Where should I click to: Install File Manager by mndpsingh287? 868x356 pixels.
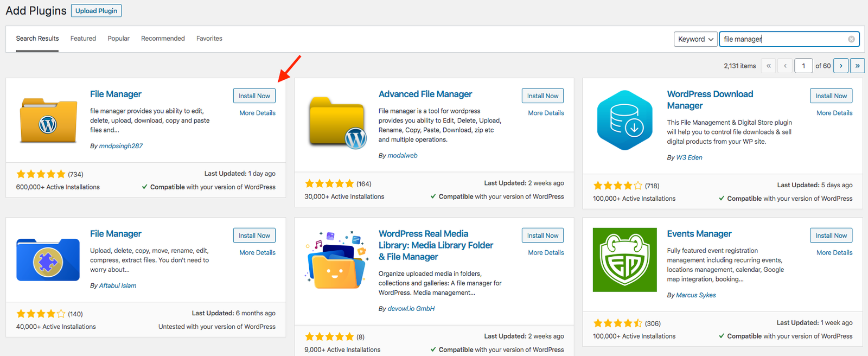tap(254, 96)
